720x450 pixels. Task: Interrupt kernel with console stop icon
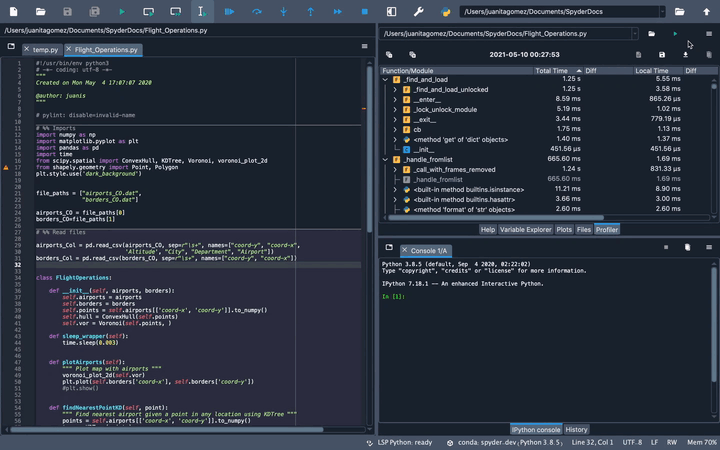(666, 247)
